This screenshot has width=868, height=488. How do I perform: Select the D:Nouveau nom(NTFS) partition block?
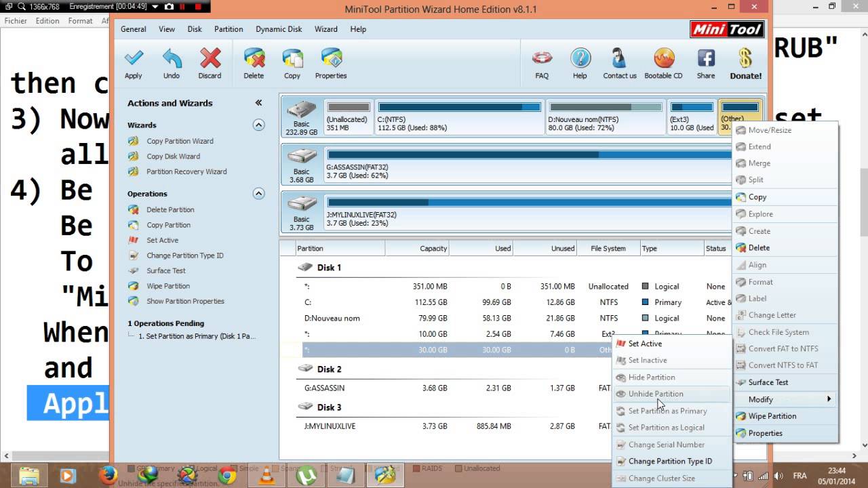[605, 117]
